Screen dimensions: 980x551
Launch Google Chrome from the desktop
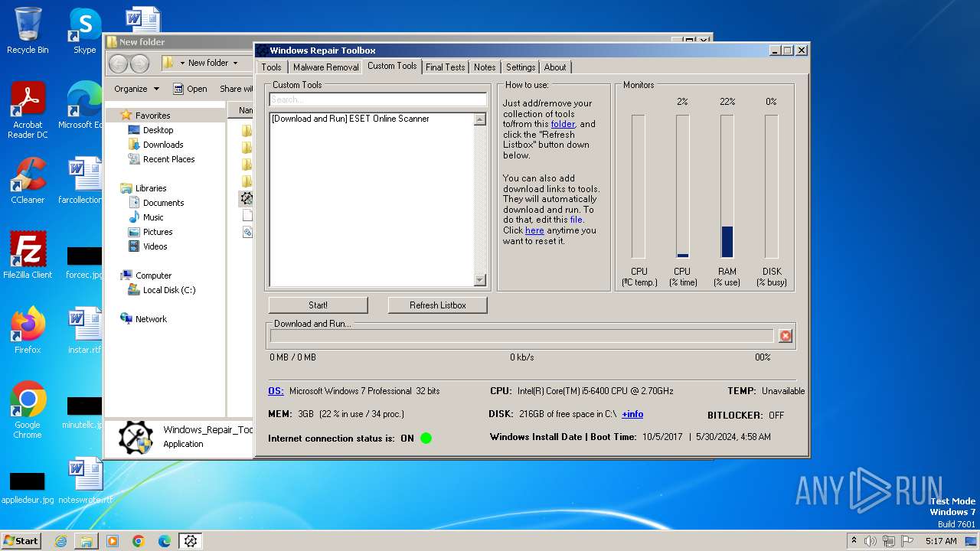(x=28, y=410)
